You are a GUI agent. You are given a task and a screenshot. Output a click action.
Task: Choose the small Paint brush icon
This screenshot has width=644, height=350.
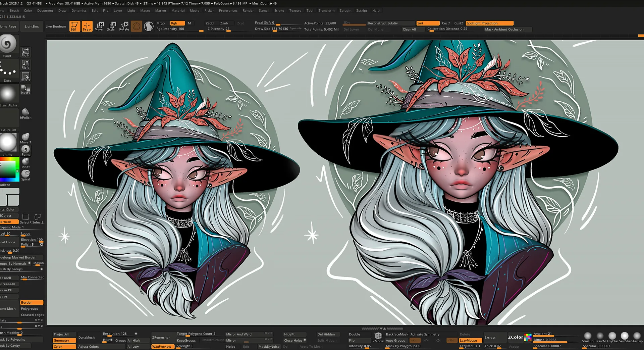[x=25, y=151]
